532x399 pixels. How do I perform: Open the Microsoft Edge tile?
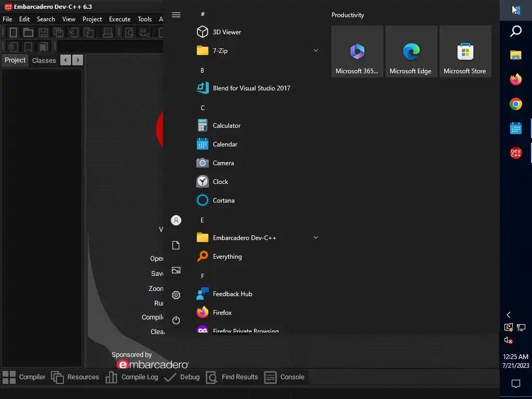411,51
